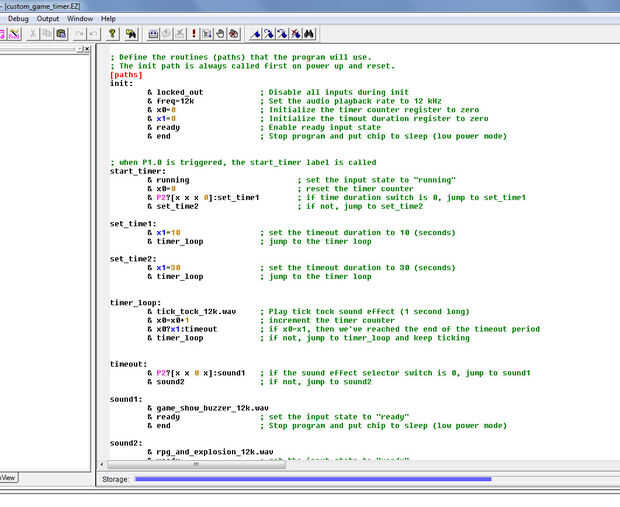Click the set_time1: label
The image size is (620, 507).
[133, 224]
